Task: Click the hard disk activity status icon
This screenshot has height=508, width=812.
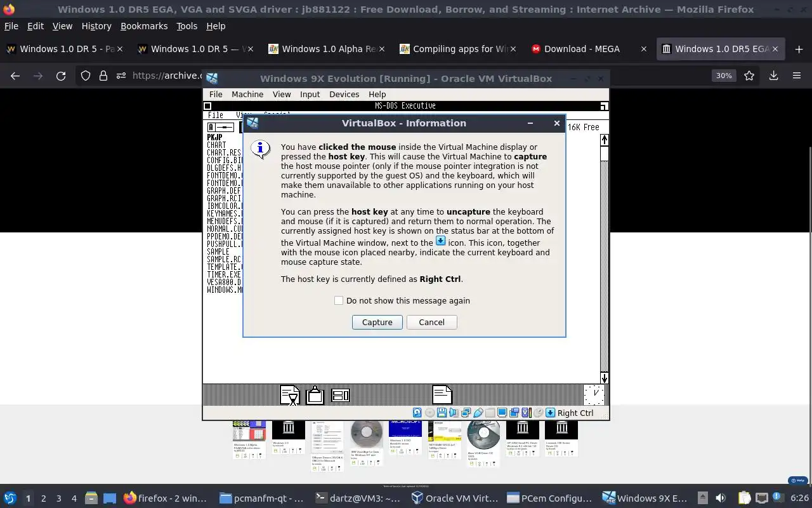Action: coord(417,413)
